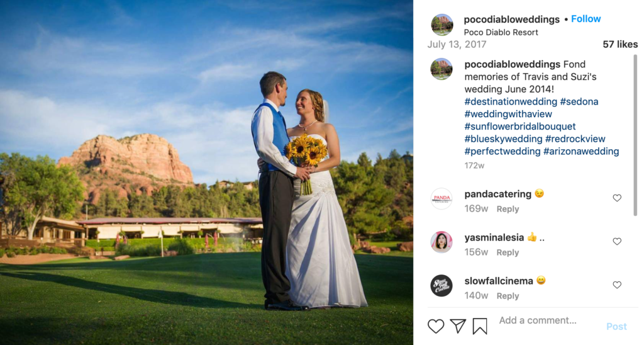Screen dimensions: 644x345
Task: Reply to the yasminalesia comment
Action: 508,252
